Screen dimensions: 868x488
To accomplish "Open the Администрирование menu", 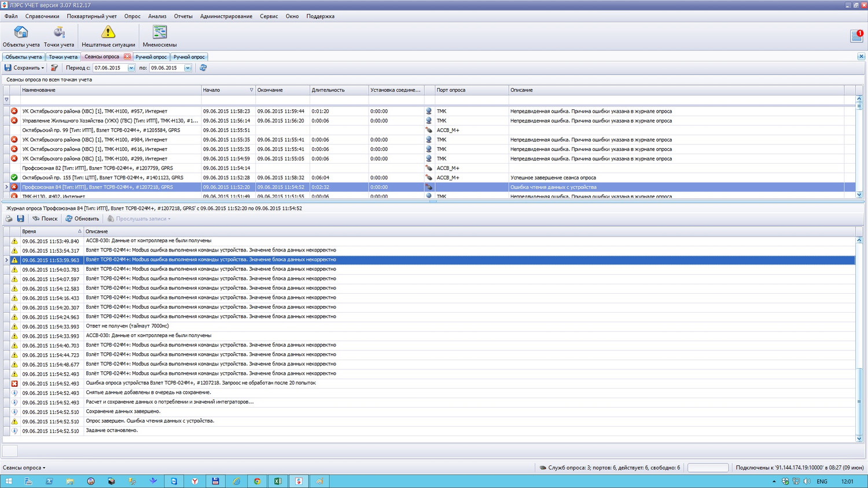I will click(x=226, y=16).
